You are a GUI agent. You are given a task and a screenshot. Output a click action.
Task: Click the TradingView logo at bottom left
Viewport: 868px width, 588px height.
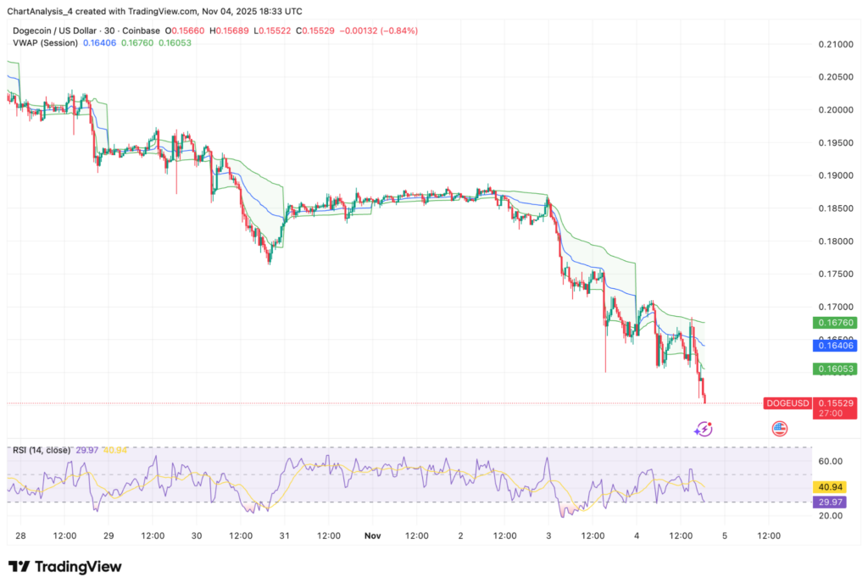pos(65,567)
